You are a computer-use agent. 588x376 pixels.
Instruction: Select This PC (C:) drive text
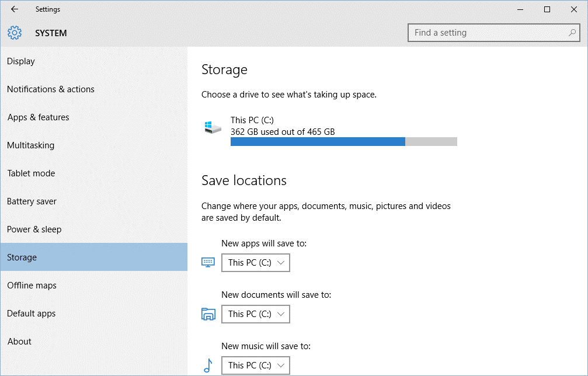click(252, 120)
